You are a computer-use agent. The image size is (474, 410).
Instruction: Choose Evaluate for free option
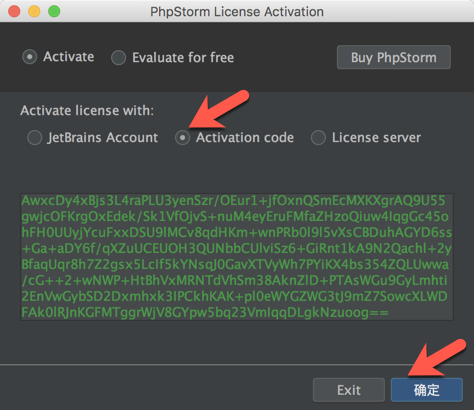pos(118,58)
